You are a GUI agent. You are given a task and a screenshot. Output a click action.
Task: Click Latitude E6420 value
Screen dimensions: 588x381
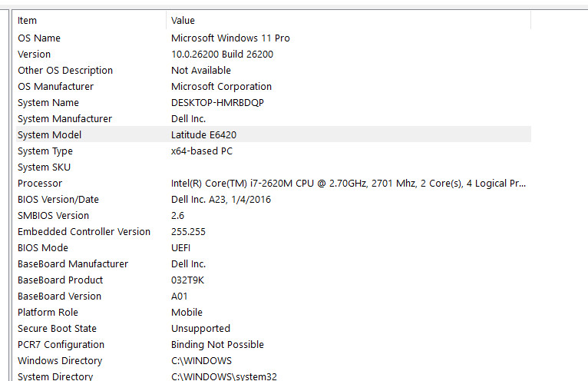(x=203, y=135)
